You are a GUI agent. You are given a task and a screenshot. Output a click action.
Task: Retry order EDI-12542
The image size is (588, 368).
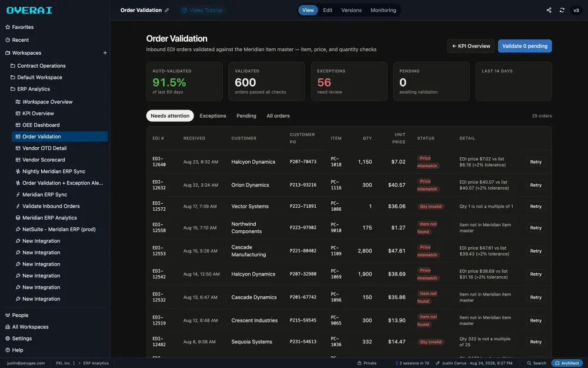[x=536, y=274]
